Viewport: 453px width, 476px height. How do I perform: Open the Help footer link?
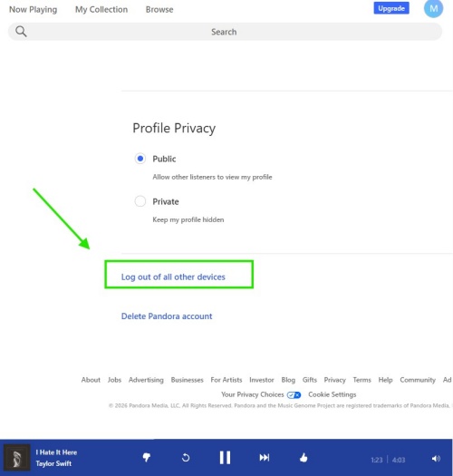tap(385, 380)
